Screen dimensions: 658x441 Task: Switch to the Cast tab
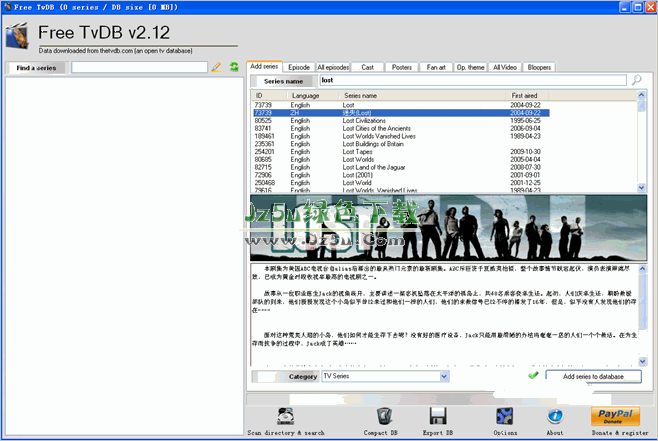click(367, 67)
